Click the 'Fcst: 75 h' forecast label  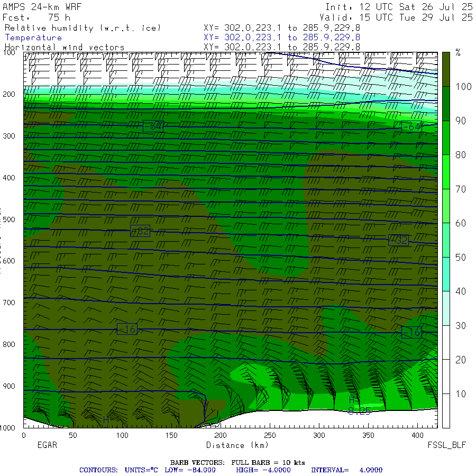coord(36,17)
